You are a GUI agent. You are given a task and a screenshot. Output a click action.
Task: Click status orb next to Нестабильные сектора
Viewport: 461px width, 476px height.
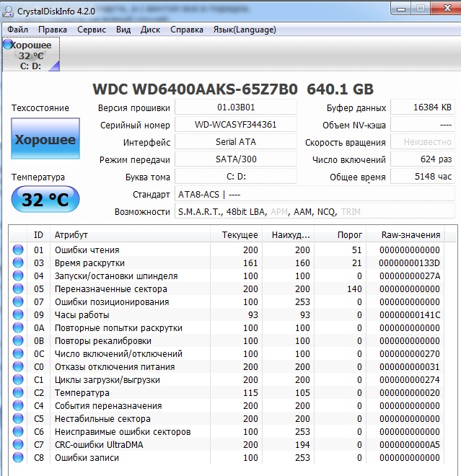(x=18, y=419)
